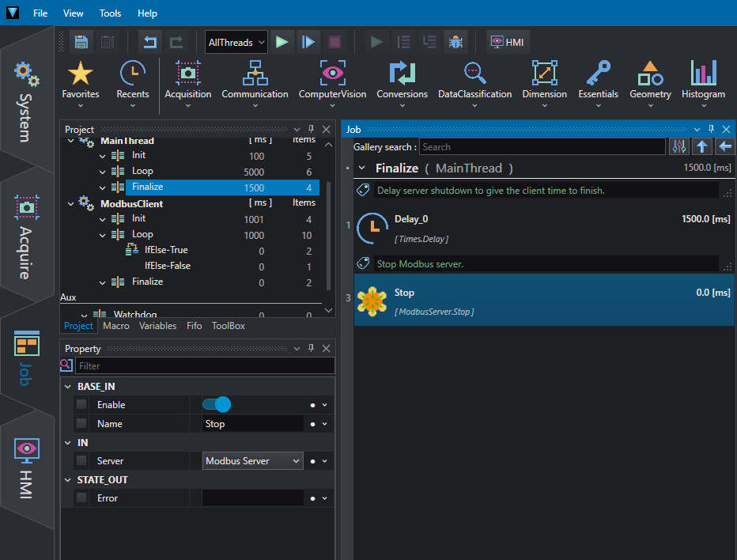Switch to the Variables tab
This screenshot has width=737, height=560.
point(158,326)
